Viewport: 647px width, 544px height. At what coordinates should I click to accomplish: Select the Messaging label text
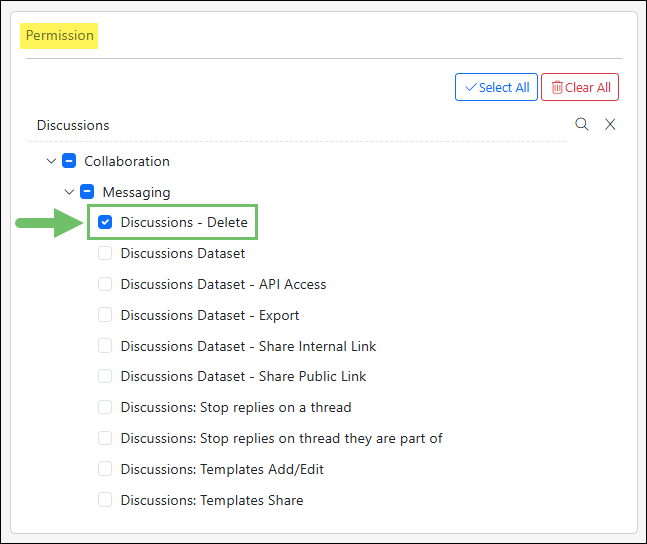tap(136, 192)
